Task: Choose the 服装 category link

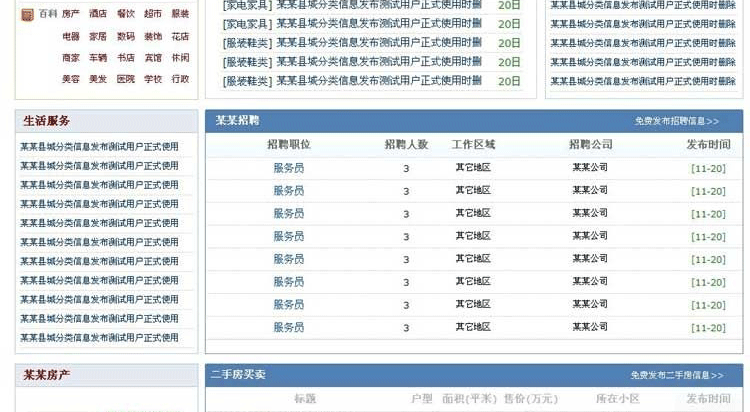Action: (x=180, y=14)
